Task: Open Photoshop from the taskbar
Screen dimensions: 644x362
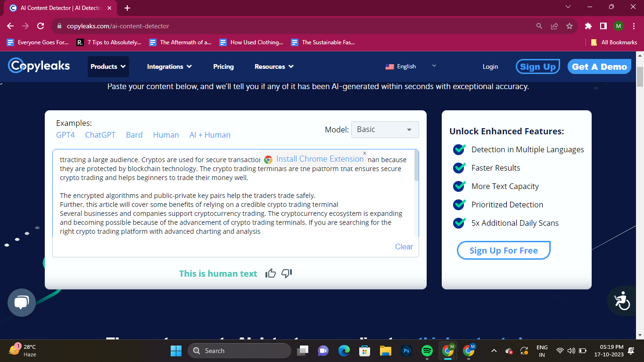Action: [x=406, y=351]
